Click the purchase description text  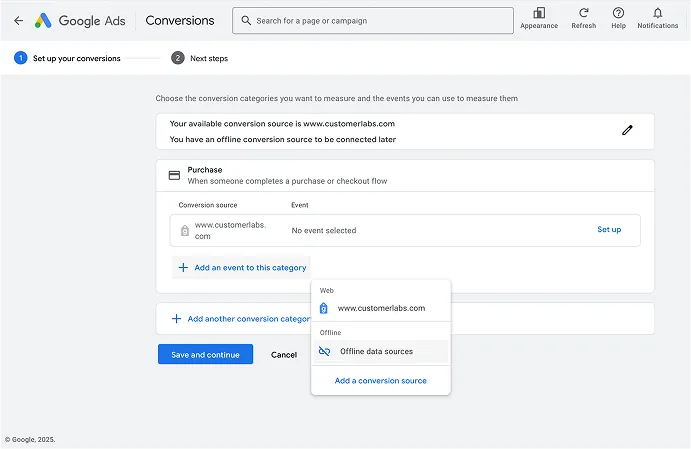coord(287,181)
